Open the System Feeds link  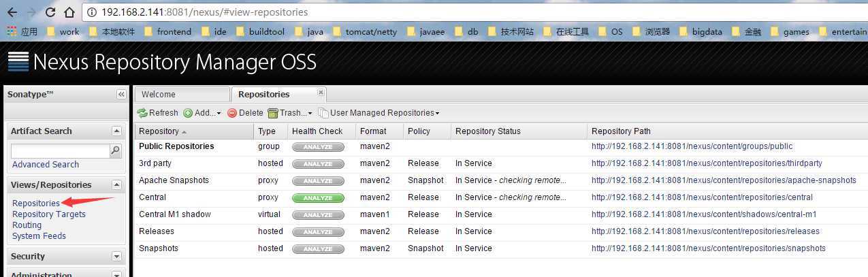point(39,236)
